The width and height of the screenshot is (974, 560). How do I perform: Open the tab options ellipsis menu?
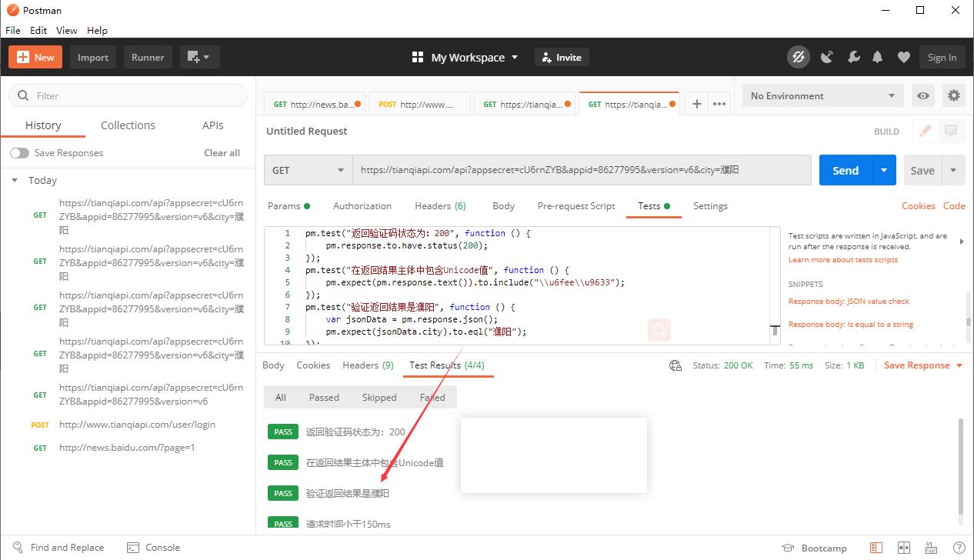pyautogui.click(x=719, y=104)
